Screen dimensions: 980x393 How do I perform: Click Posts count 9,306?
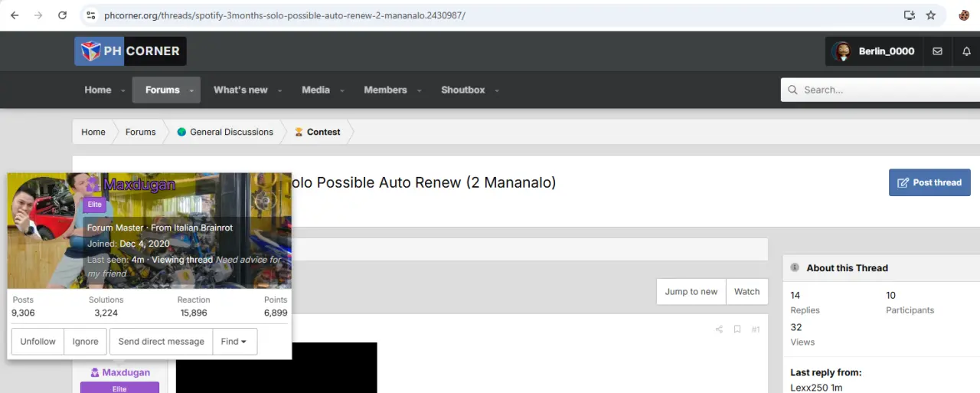(x=23, y=313)
